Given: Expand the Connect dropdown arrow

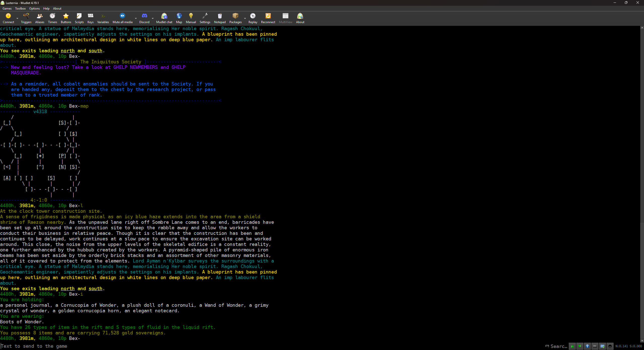Looking at the screenshot, I should [x=17, y=18].
